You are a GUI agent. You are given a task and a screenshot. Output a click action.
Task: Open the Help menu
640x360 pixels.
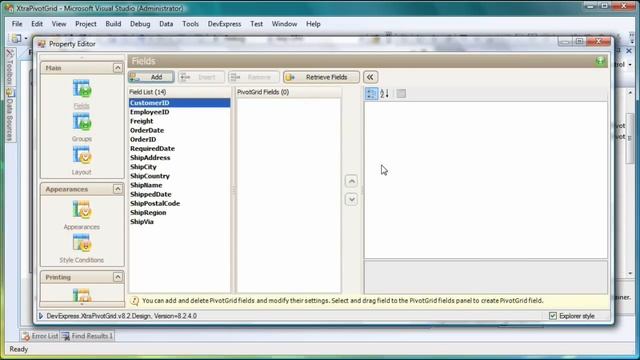313,24
